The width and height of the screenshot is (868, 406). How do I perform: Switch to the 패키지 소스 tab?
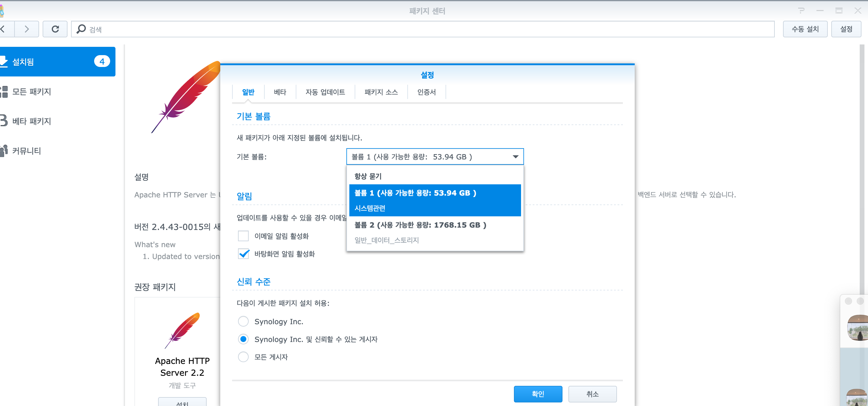click(381, 92)
